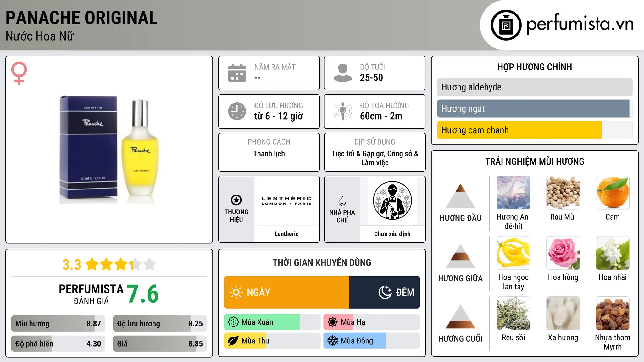Click the pyramid icon above Hương giữa

point(460,256)
